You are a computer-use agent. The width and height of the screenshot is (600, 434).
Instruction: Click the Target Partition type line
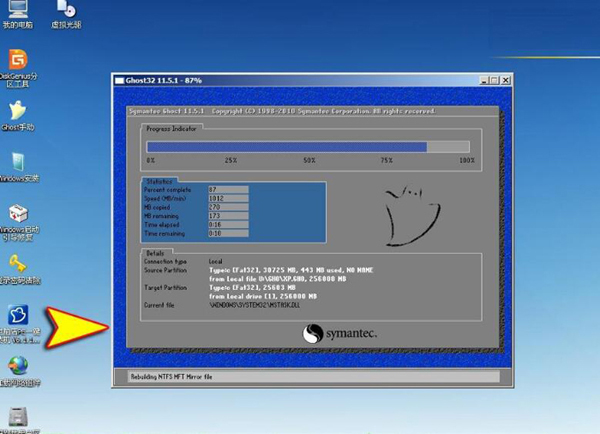click(x=252, y=287)
